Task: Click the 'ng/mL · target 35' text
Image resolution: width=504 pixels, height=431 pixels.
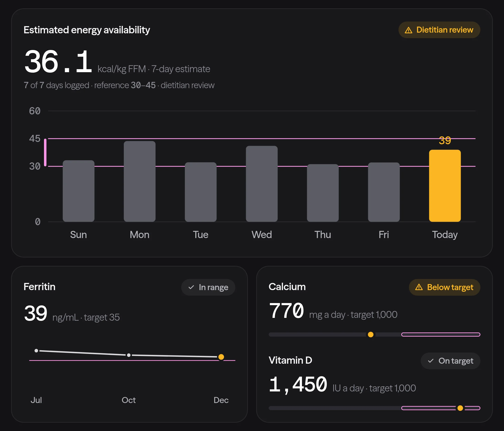Action: (x=86, y=317)
